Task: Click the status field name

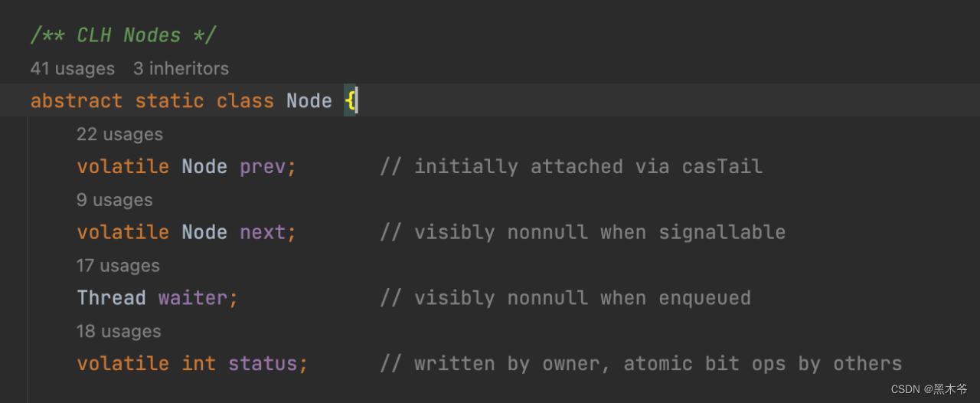Action: click(x=263, y=364)
